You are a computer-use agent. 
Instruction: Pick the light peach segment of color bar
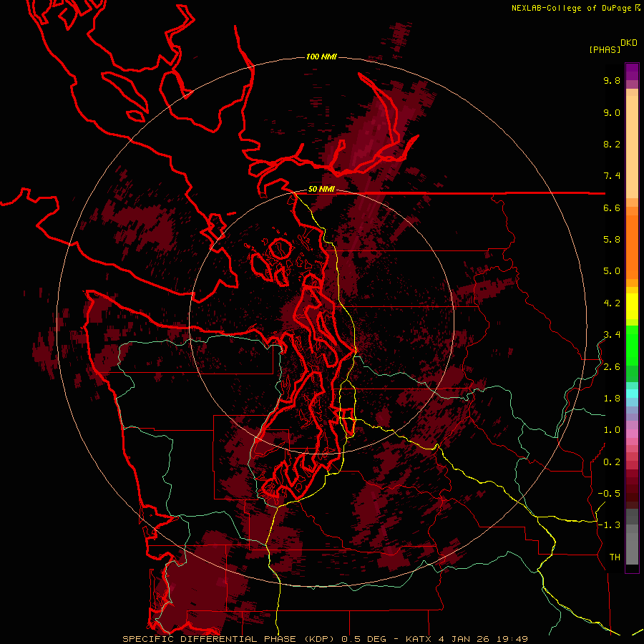(x=632, y=147)
